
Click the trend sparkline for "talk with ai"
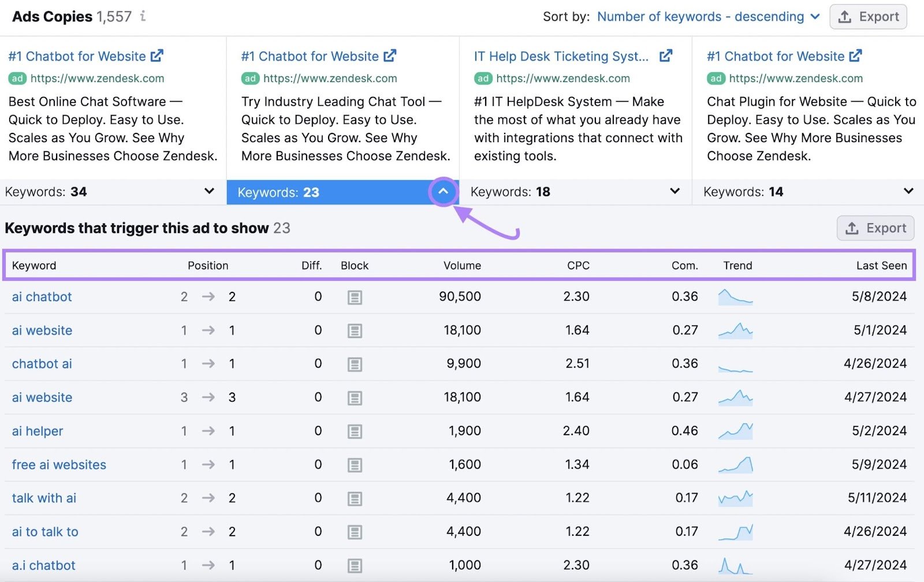click(x=736, y=498)
